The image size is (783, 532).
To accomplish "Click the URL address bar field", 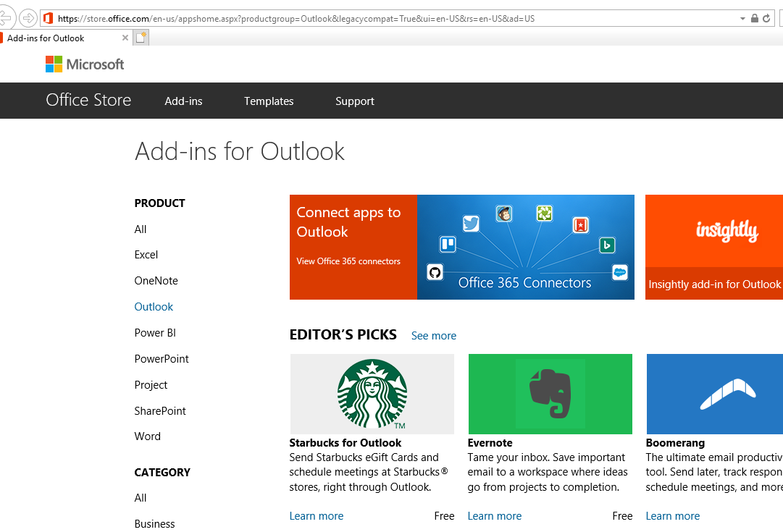I will coord(391,18).
